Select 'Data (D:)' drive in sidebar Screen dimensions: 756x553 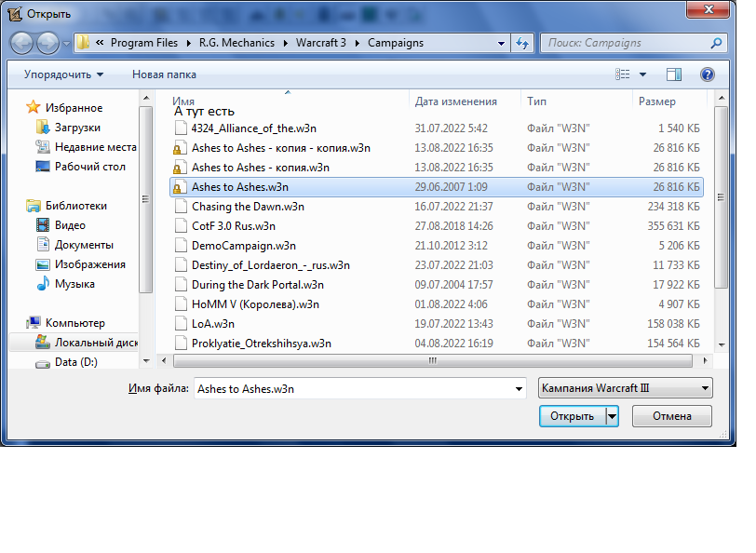click(x=75, y=362)
